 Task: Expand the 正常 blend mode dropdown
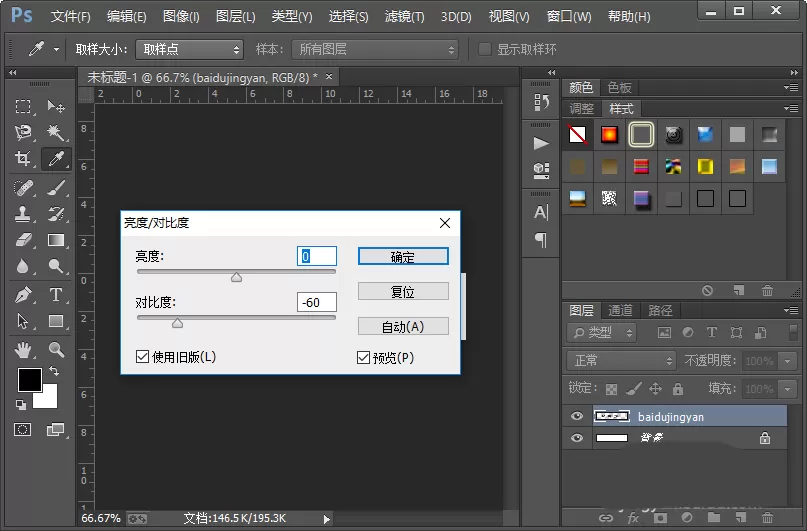tap(621, 361)
